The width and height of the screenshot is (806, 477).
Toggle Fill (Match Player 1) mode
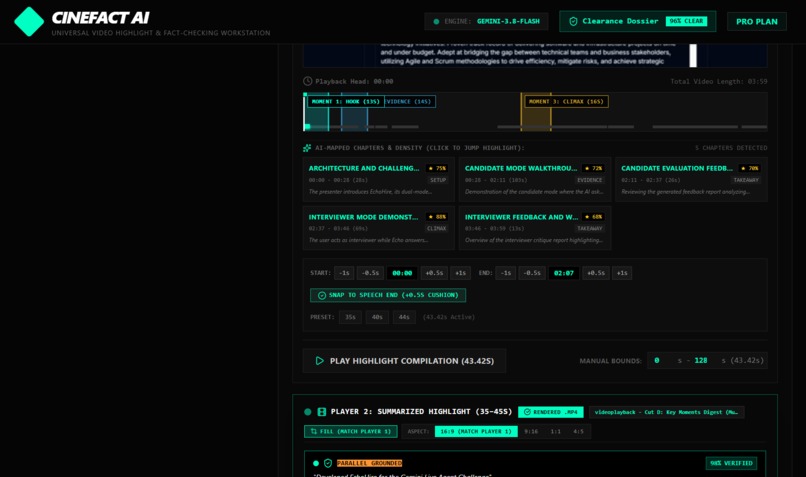pos(351,431)
